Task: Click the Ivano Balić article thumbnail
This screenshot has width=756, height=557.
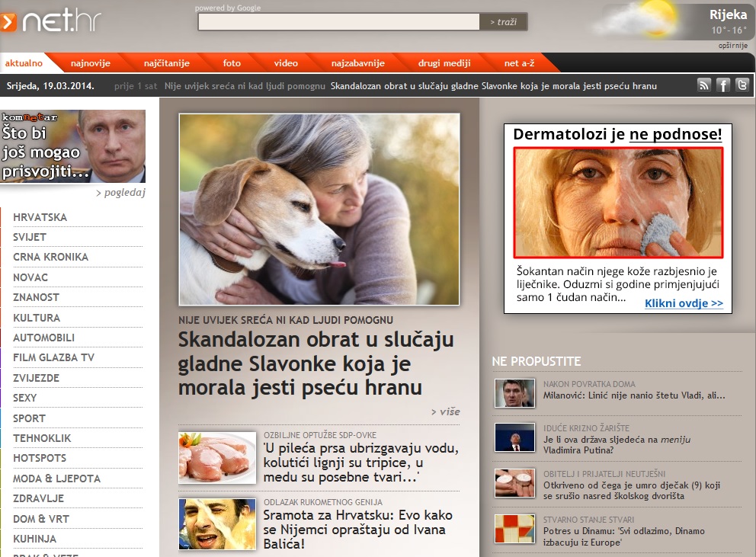Action: 217,523
